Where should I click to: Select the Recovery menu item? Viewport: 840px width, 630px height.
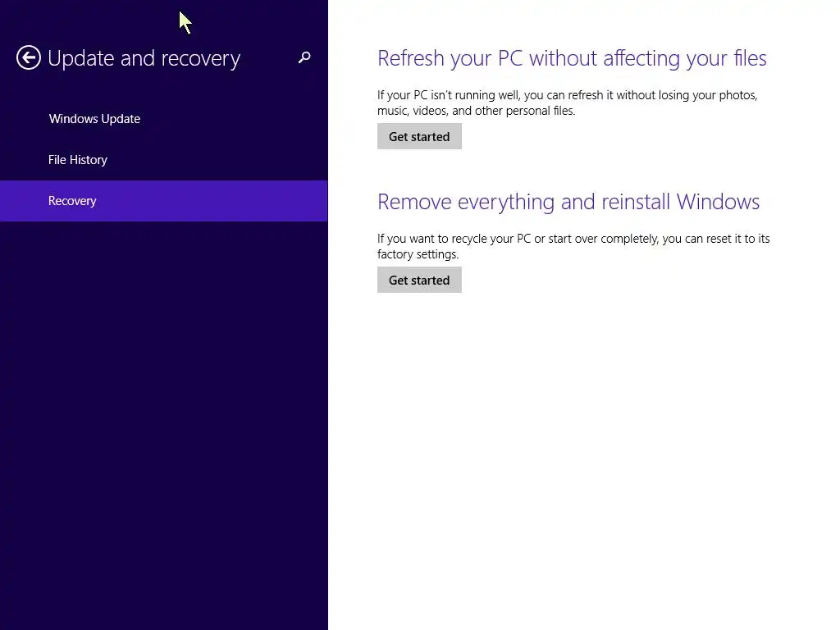[163, 201]
